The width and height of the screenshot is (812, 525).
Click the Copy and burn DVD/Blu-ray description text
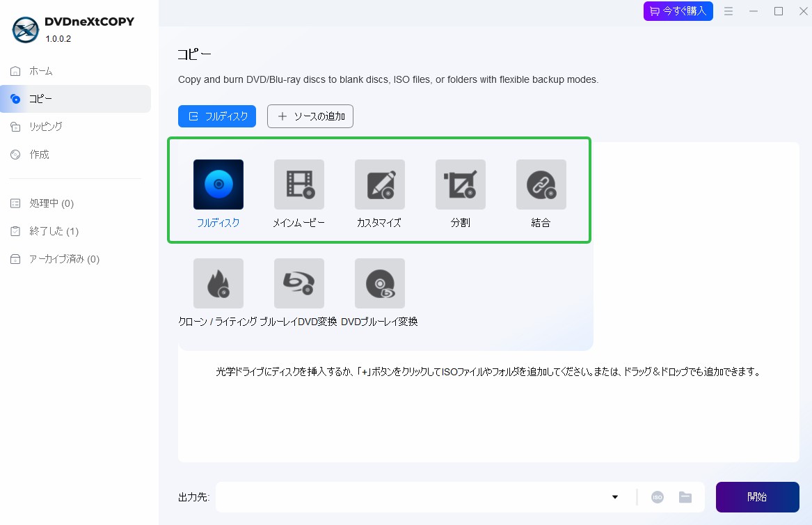click(388, 80)
